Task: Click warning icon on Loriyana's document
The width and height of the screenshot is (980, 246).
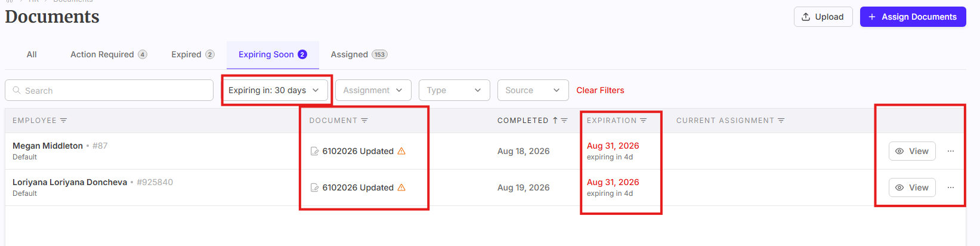Action: click(x=401, y=187)
